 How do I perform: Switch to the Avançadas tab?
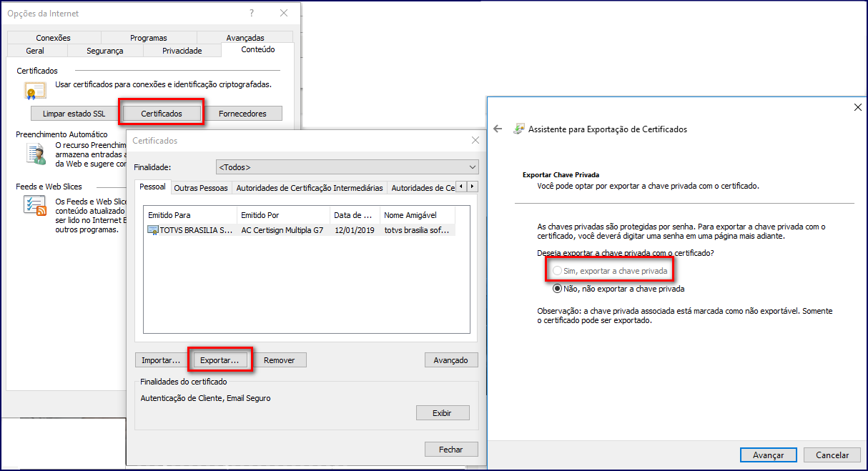245,38
